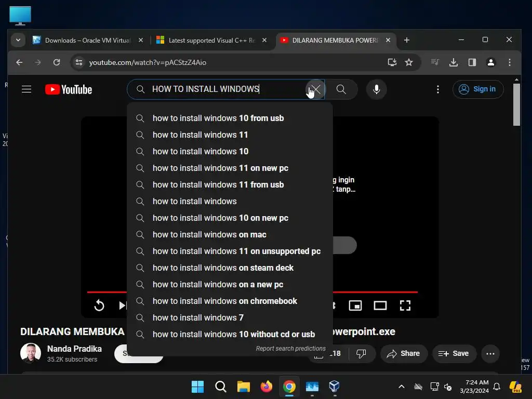Open the media controls icon in toolbar
Image resolution: width=532 pixels, height=399 pixels.
(435, 62)
